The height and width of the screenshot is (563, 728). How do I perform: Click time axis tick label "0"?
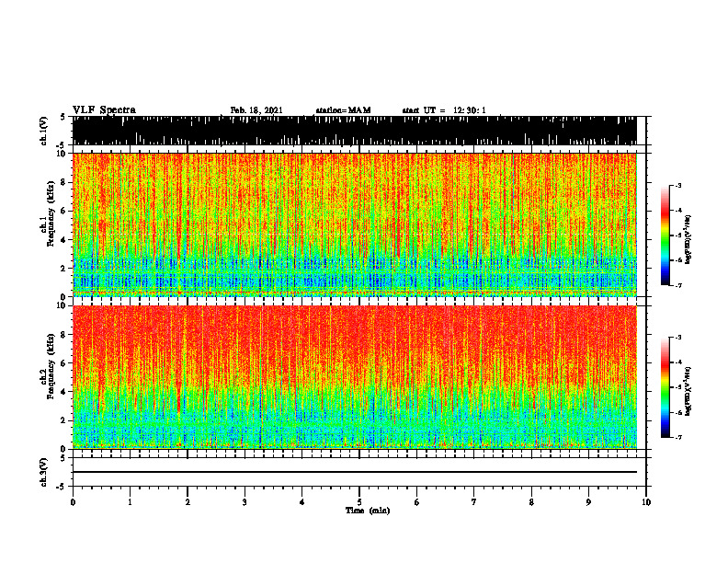point(73,502)
